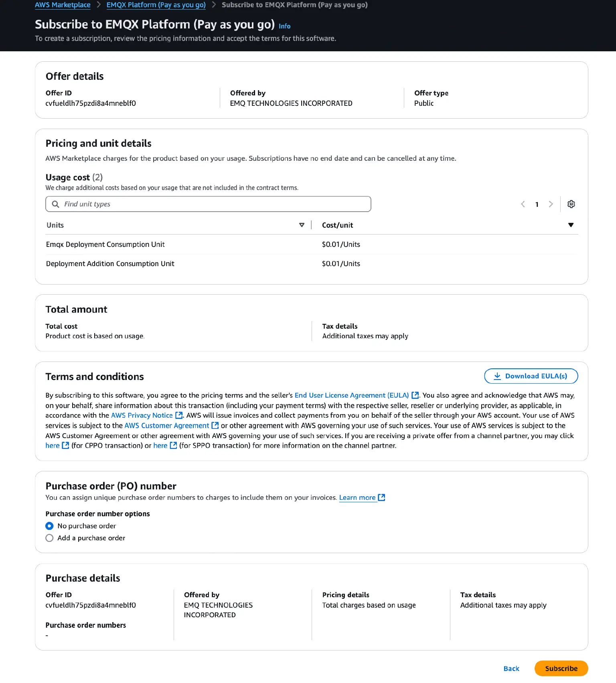616x683 pixels.
Task: Sort table by Cost/unit column arrow
Action: pyautogui.click(x=571, y=225)
